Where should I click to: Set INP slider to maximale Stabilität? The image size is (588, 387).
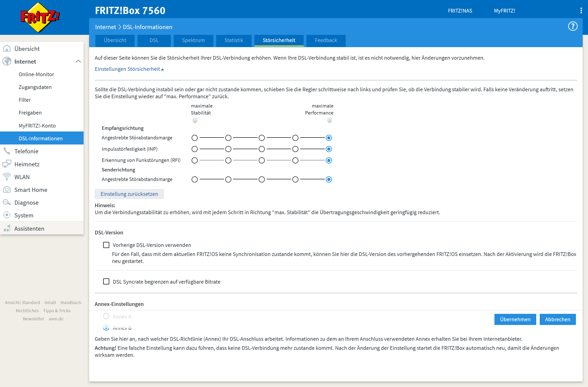click(195, 149)
